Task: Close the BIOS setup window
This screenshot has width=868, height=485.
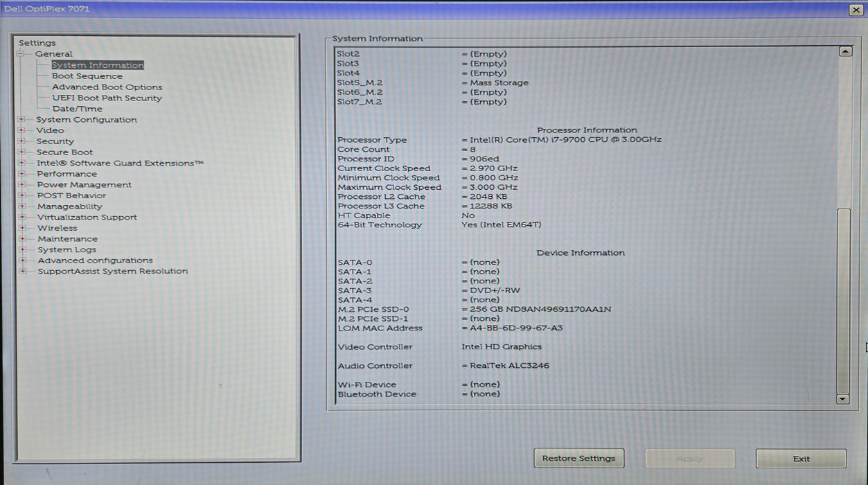Action: tap(855, 10)
